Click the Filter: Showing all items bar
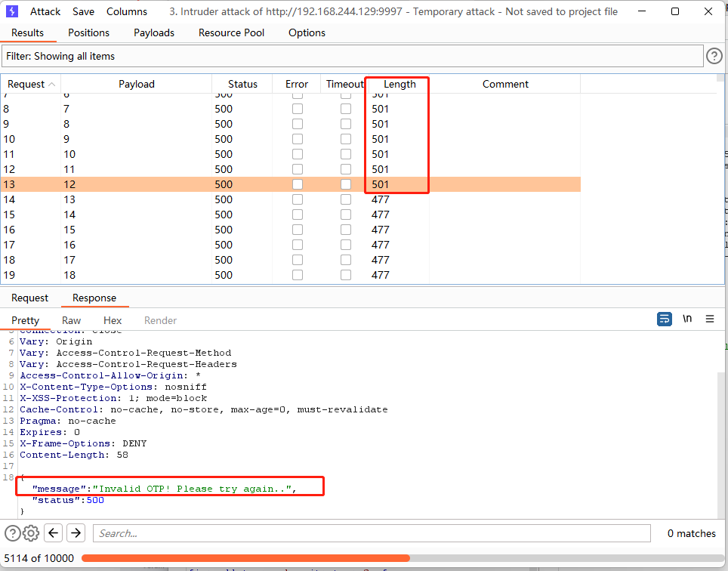 pyautogui.click(x=352, y=56)
